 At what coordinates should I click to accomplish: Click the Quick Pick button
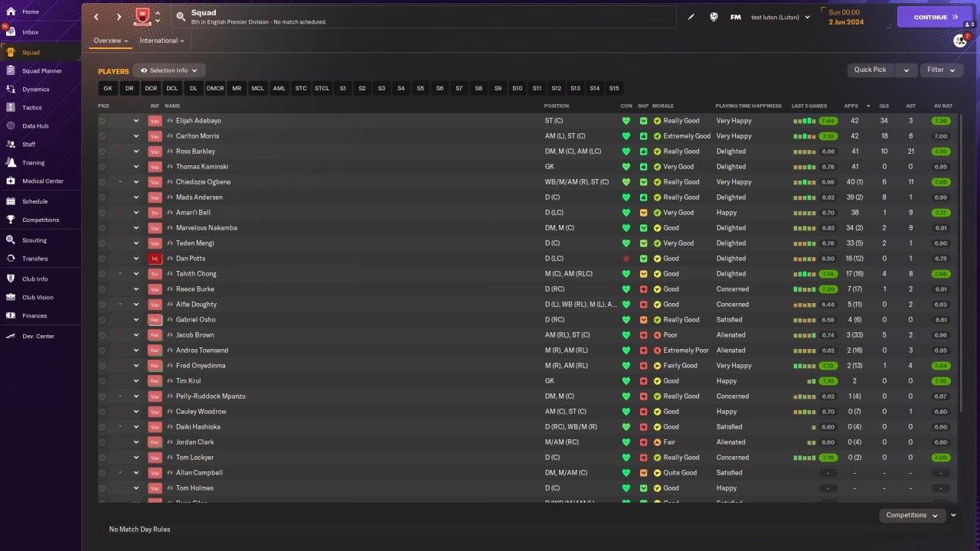pos(871,70)
